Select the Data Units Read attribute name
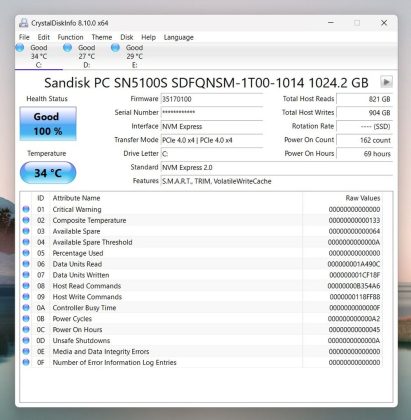The width and height of the screenshot is (411, 420). [77, 264]
